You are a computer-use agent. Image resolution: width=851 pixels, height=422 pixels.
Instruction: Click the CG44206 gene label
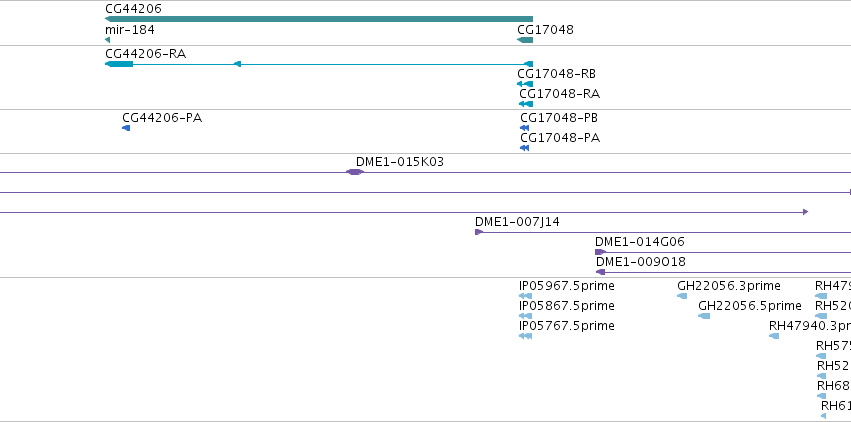pos(134,9)
